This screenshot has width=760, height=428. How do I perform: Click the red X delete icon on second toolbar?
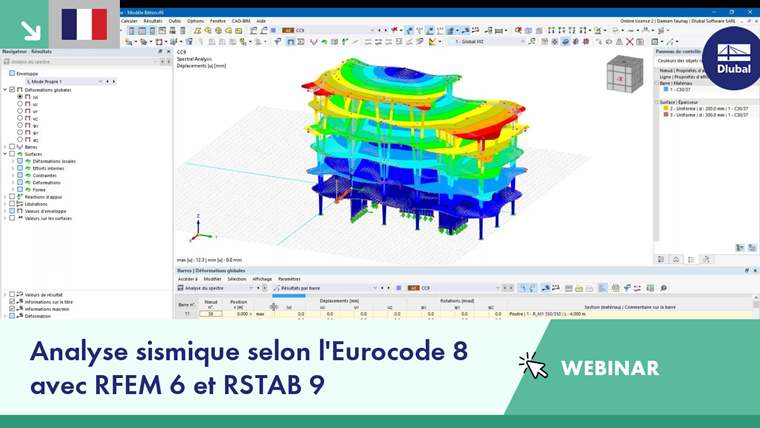(629, 42)
